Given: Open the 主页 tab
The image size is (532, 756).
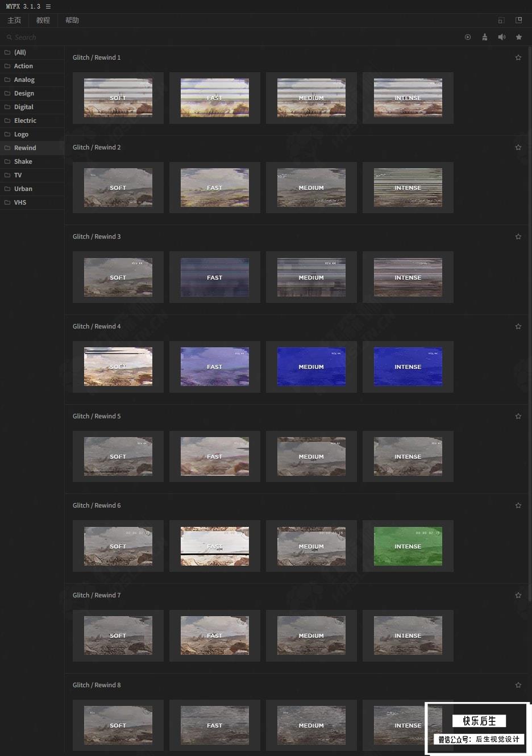Looking at the screenshot, I should 14,20.
